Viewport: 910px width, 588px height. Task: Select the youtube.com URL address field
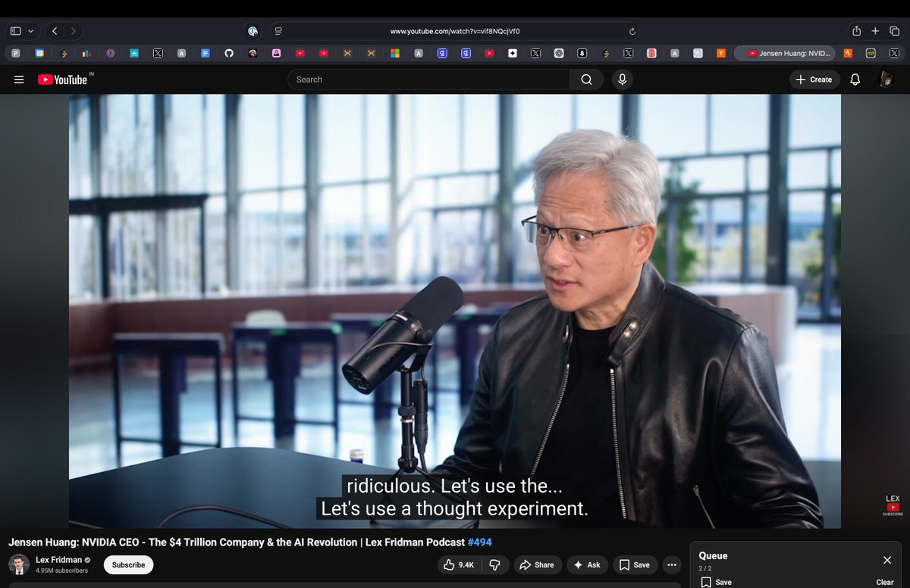[x=455, y=31]
